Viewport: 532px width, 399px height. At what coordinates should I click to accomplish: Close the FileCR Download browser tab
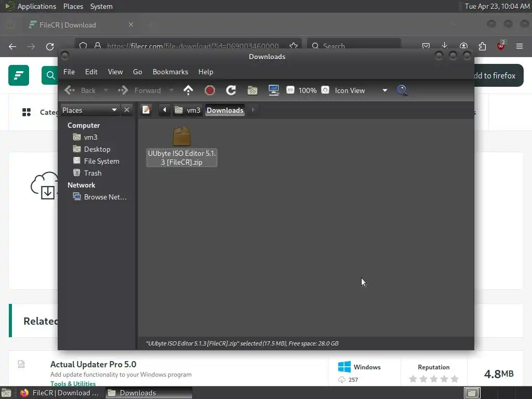pos(131,24)
